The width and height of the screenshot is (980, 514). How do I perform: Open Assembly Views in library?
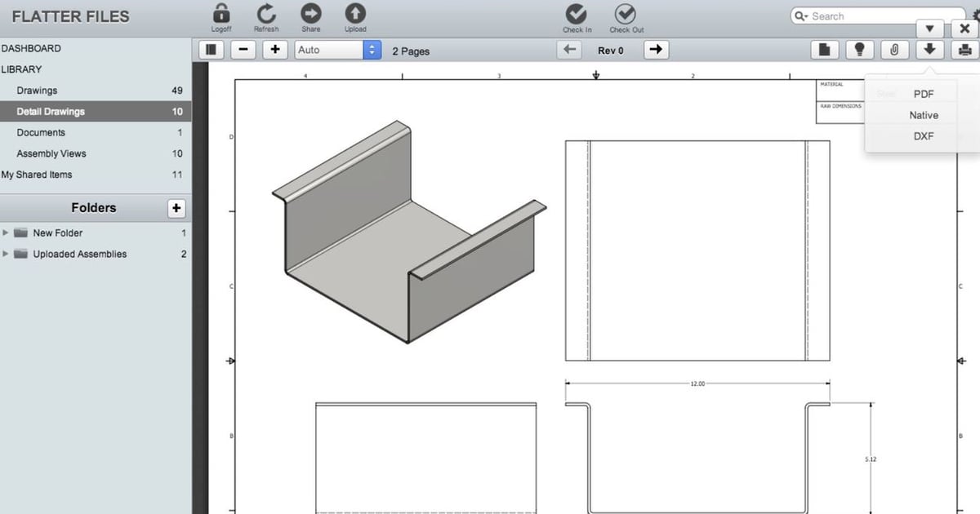click(x=51, y=153)
